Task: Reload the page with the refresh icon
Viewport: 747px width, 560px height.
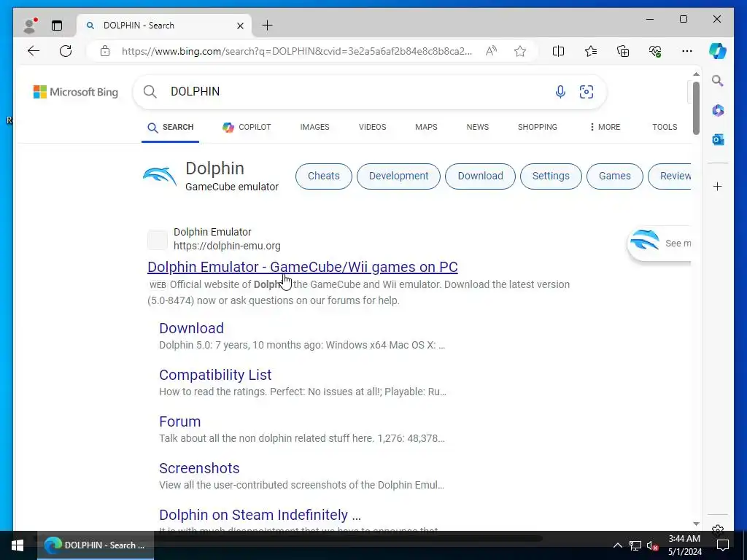Action: point(66,51)
